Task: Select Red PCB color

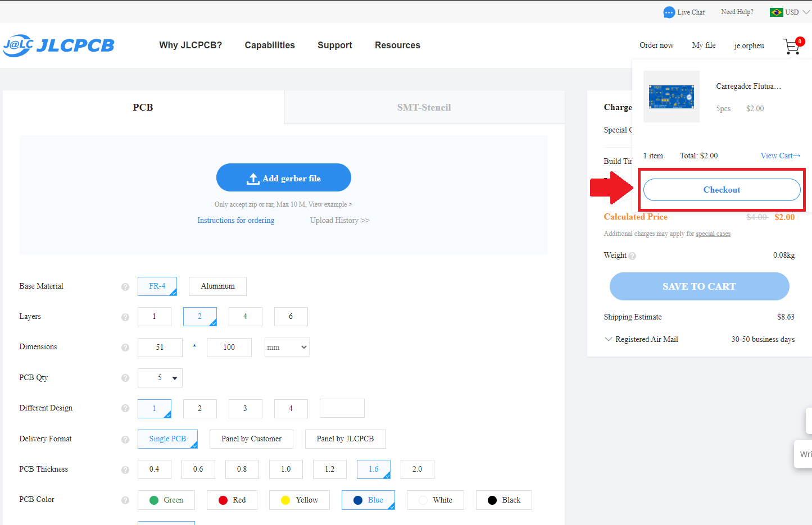Action: (x=232, y=500)
